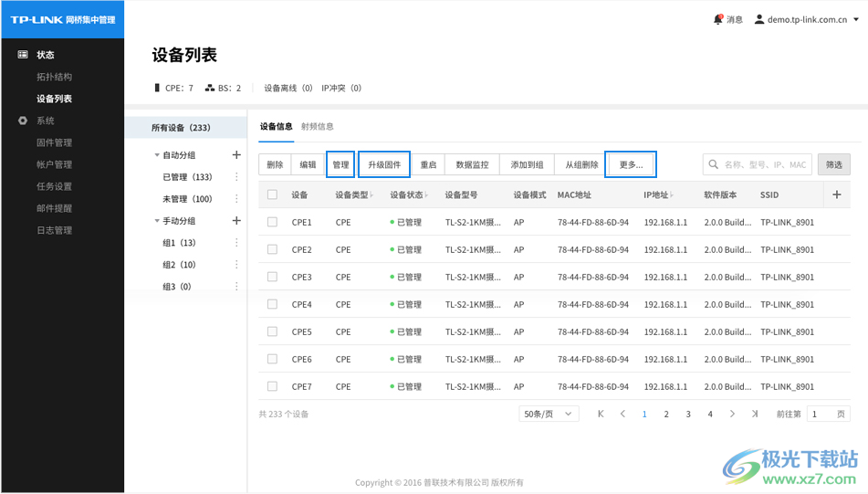868x494 pixels.
Task: Click the 状态 sidebar icon
Action: (23, 54)
